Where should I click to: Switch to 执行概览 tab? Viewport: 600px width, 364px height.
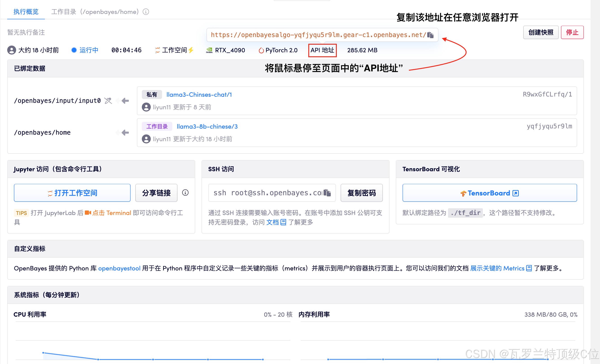(26, 12)
